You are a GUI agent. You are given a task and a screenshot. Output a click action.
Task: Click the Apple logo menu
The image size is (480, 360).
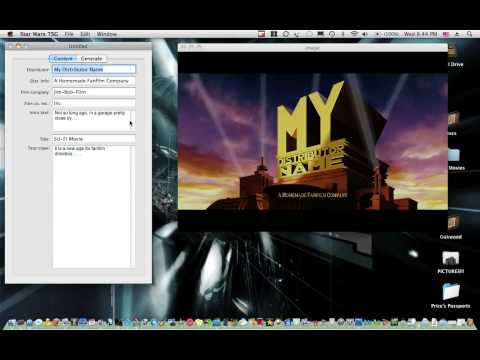pyautogui.click(x=10, y=34)
